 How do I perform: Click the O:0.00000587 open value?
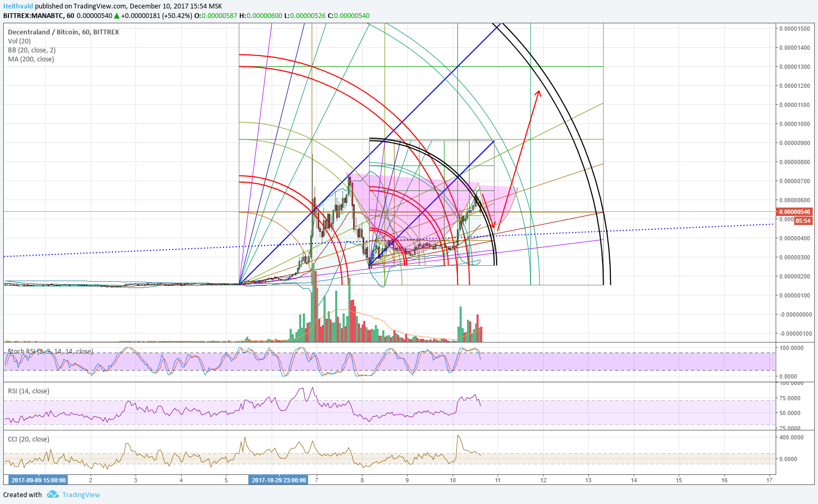tap(216, 16)
